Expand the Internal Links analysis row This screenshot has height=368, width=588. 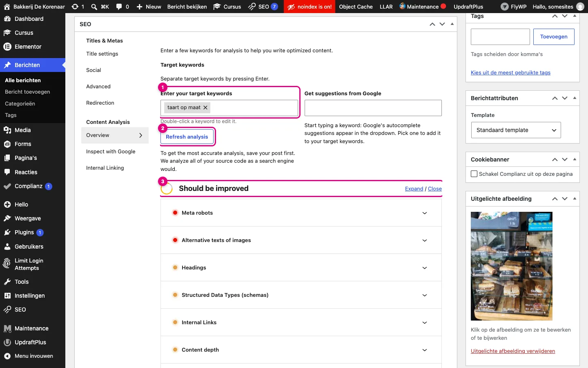coord(301,322)
